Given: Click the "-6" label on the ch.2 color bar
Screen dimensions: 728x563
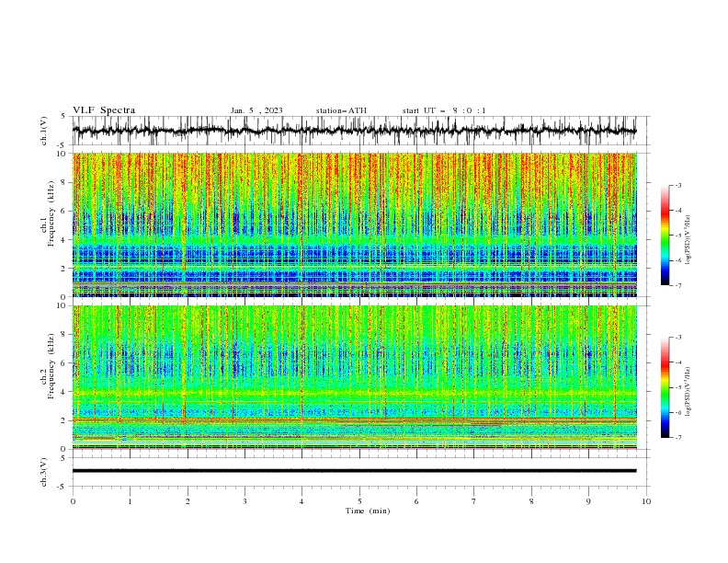Looking at the screenshot, I should pyautogui.click(x=677, y=412).
